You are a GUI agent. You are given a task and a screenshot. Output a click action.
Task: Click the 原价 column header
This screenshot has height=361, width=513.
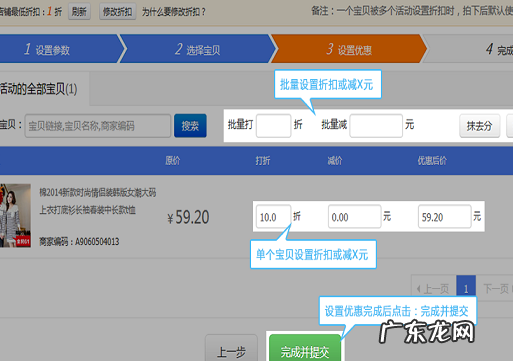[x=173, y=161]
